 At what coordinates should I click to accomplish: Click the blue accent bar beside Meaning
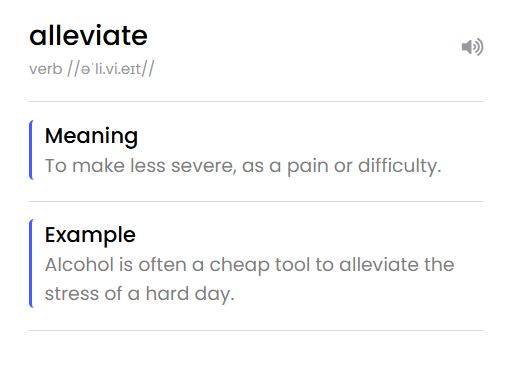(31, 150)
